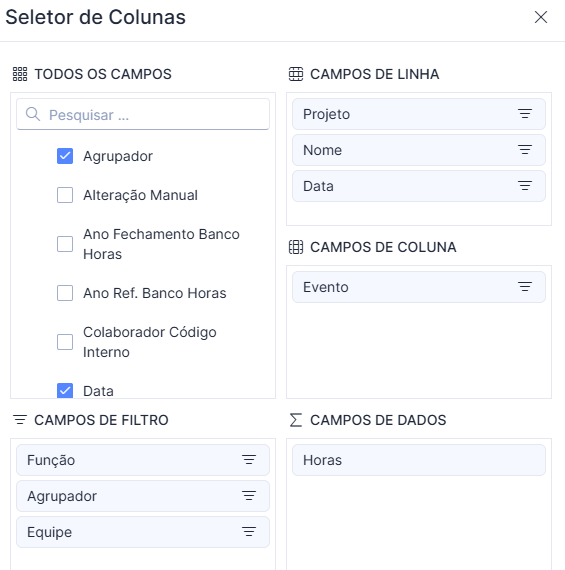
Task: Click the search magnifier icon
Action: [x=33, y=114]
